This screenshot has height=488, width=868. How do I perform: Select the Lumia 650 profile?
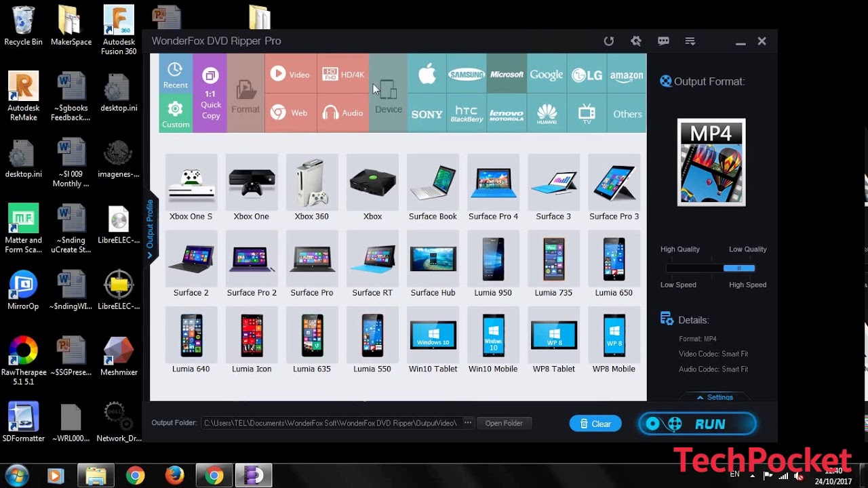coord(614,264)
